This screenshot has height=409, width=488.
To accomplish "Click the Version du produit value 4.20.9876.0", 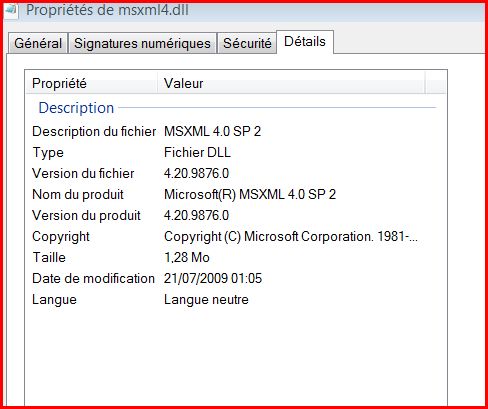I will pos(197,215).
